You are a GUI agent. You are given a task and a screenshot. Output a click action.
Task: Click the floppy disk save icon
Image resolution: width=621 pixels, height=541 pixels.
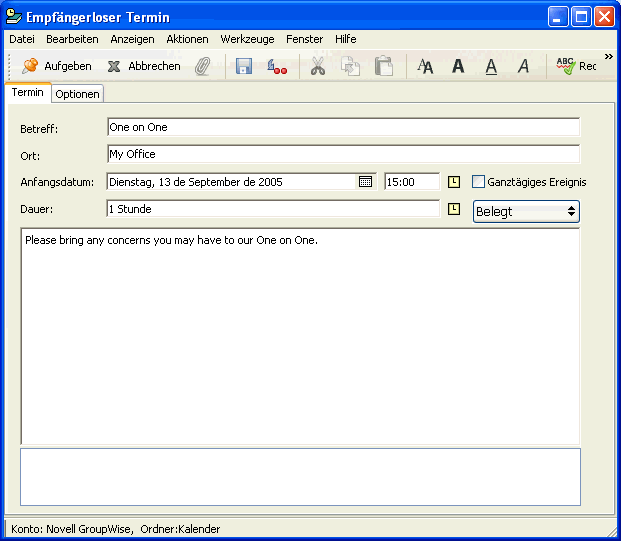243,66
